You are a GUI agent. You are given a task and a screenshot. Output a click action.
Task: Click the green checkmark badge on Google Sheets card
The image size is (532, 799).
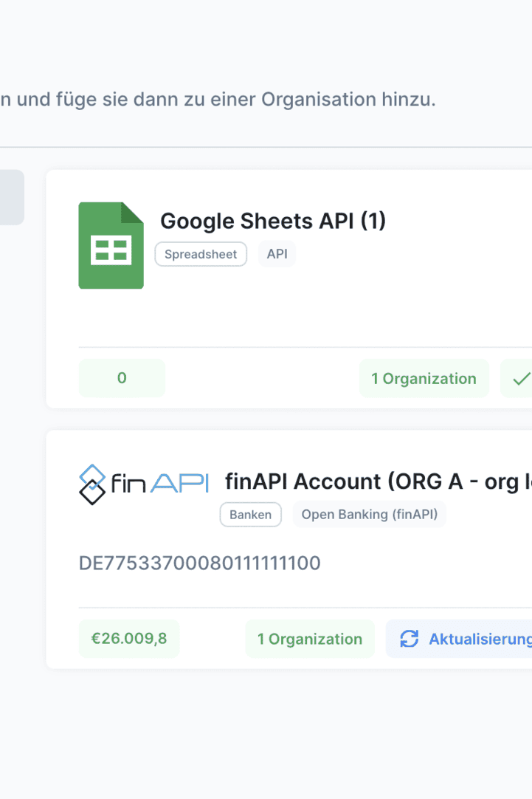520,379
